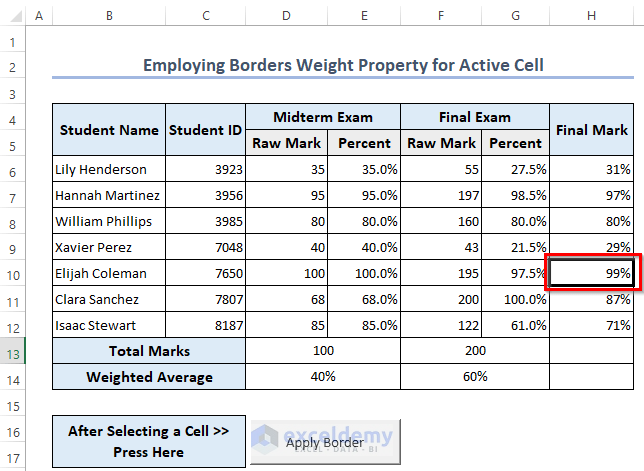Select the spreadsheet title cell
This screenshot has height=471, width=644.
coord(343,66)
